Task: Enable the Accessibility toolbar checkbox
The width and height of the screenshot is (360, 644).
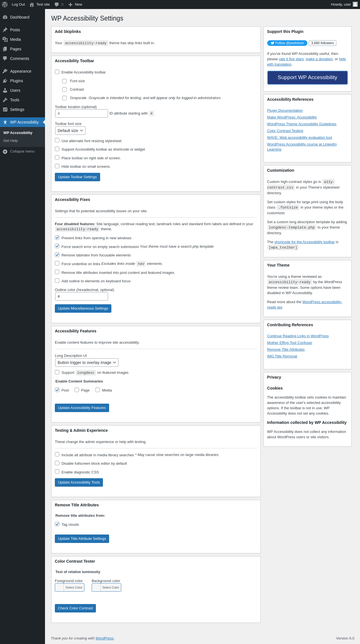Action: 57,72
